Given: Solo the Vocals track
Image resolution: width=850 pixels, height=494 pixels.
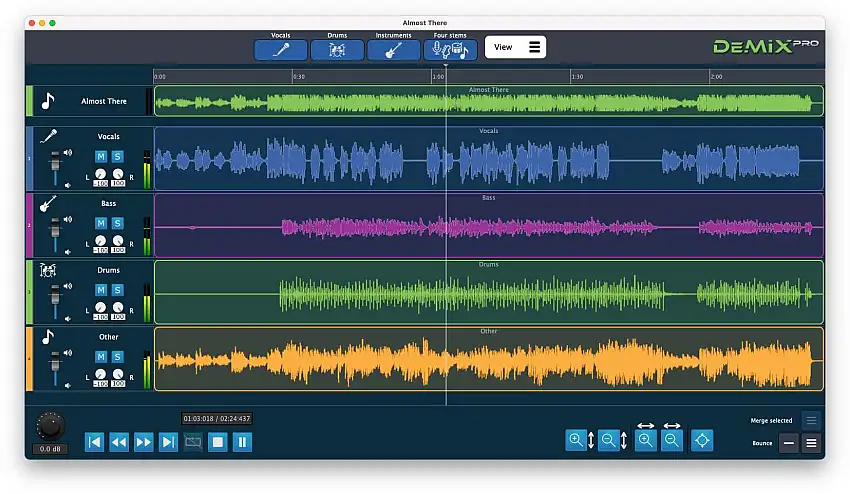Looking at the screenshot, I should point(118,157).
